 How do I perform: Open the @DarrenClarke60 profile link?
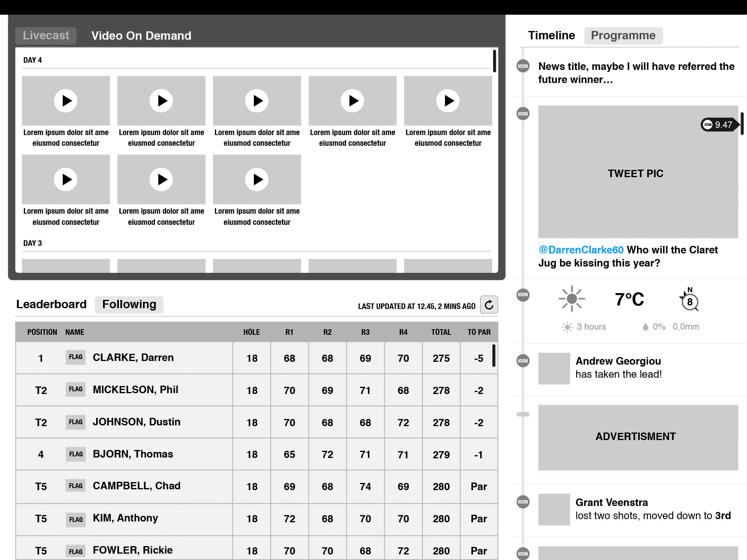(581, 250)
